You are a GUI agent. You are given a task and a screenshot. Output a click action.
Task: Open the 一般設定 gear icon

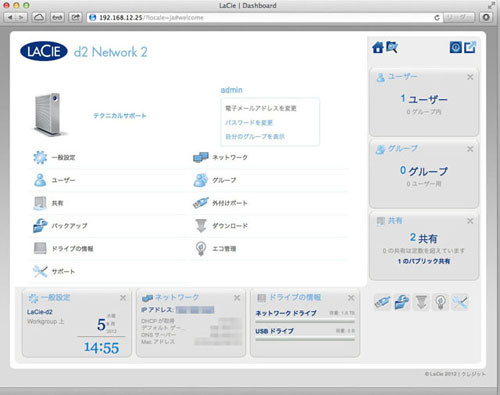pyautogui.click(x=40, y=157)
